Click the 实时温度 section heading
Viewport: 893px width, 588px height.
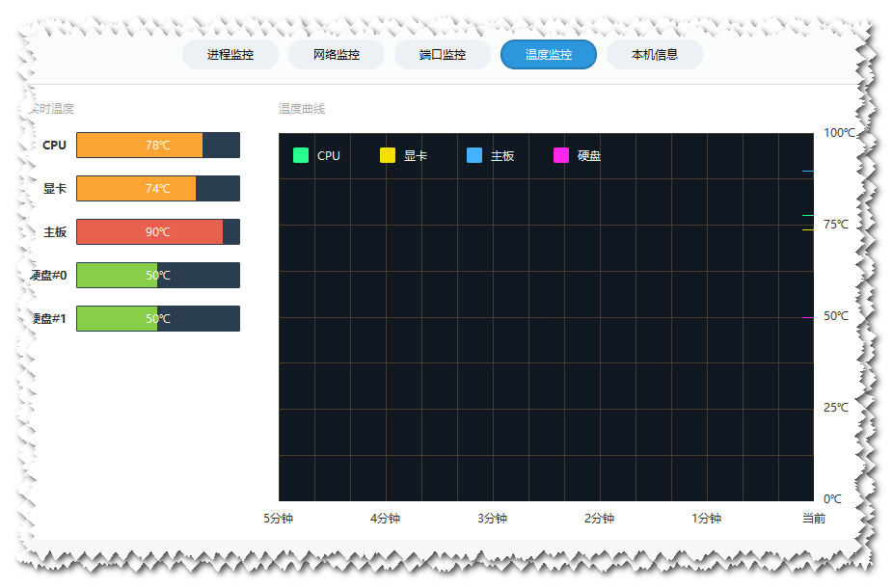tap(52, 108)
